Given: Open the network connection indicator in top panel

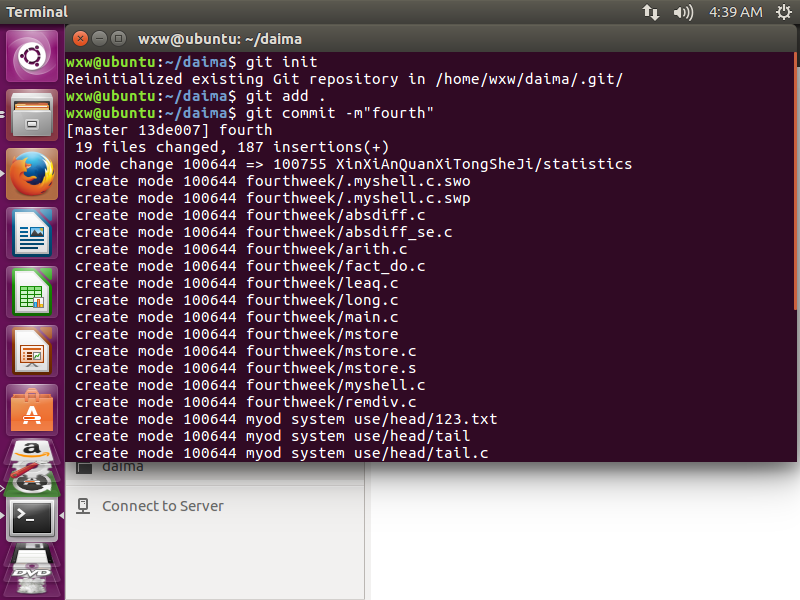Looking at the screenshot, I should pyautogui.click(x=651, y=12).
